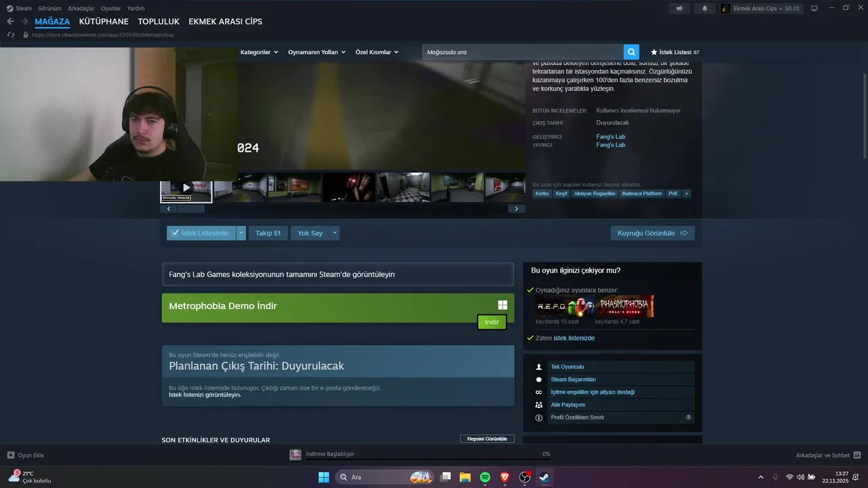Click the star İstek Listesi 87 link

pyautogui.click(x=675, y=52)
